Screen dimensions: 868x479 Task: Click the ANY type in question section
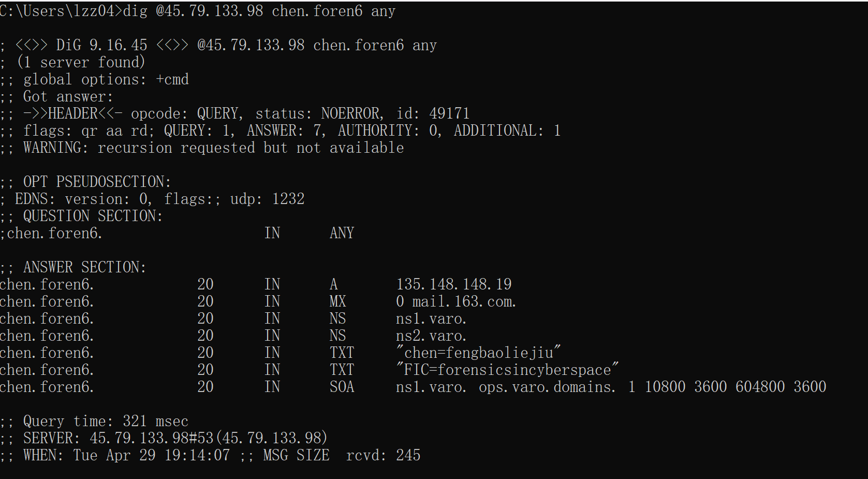pyautogui.click(x=342, y=233)
